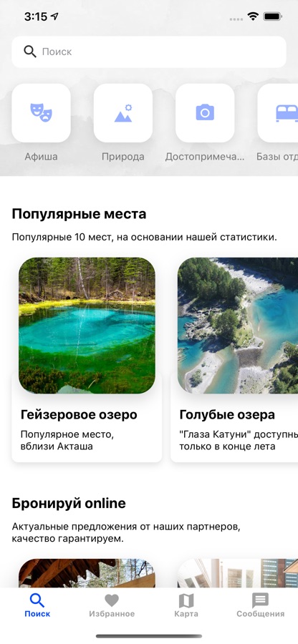Image resolution: width=298 pixels, height=644 pixels.
Task: Tap the Природа mountain icon
Action: point(123,113)
